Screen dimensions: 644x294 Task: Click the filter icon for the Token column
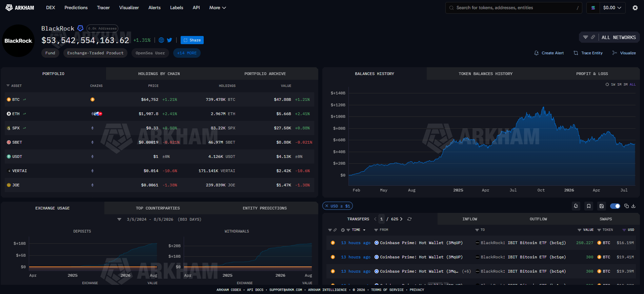click(x=599, y=230)
